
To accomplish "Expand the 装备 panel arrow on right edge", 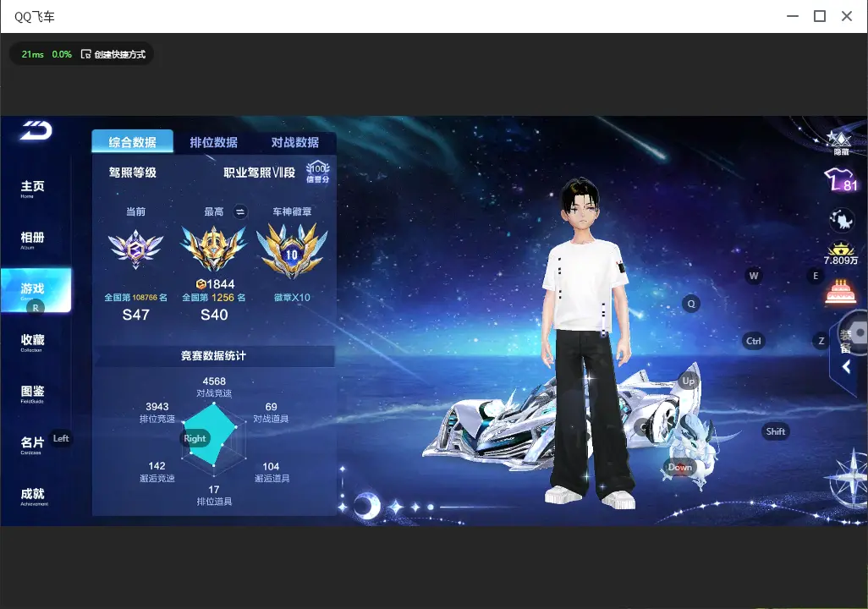I will coord(846,366).
